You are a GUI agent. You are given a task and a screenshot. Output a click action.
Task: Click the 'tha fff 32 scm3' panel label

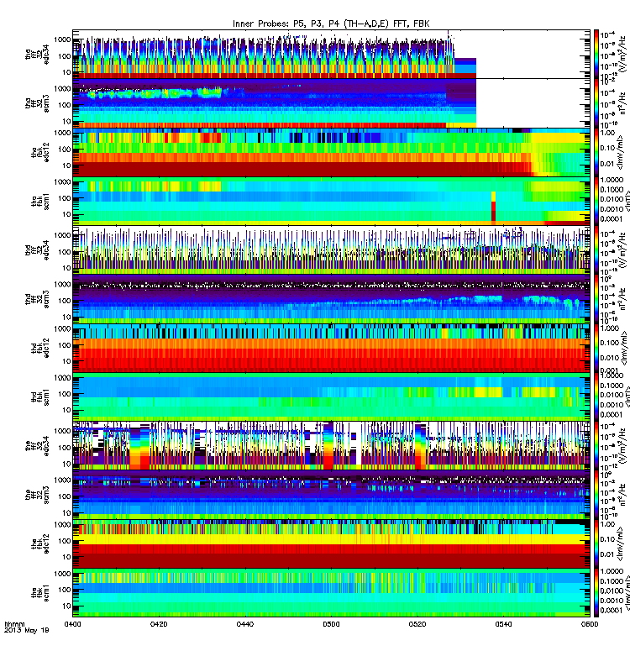37,103
